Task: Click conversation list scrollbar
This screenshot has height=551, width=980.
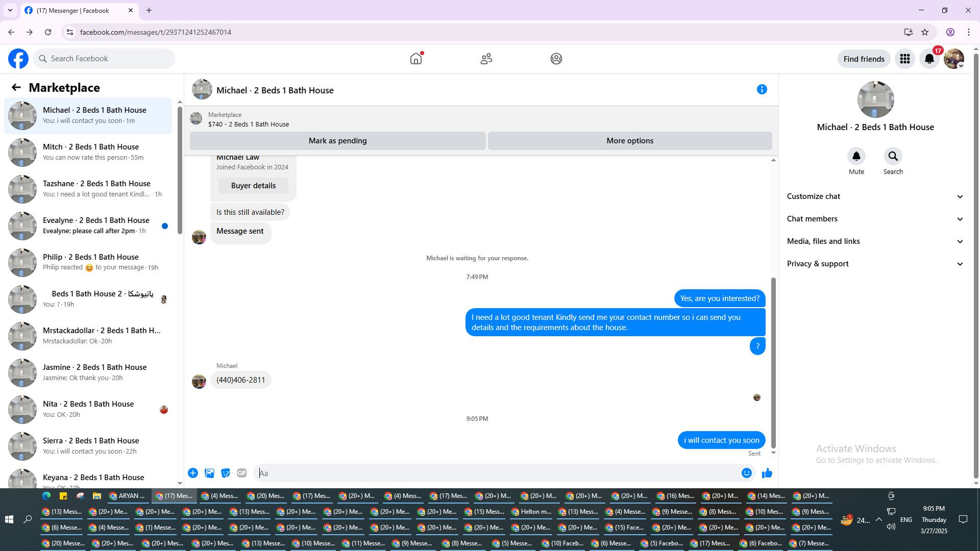Action: 180,171
